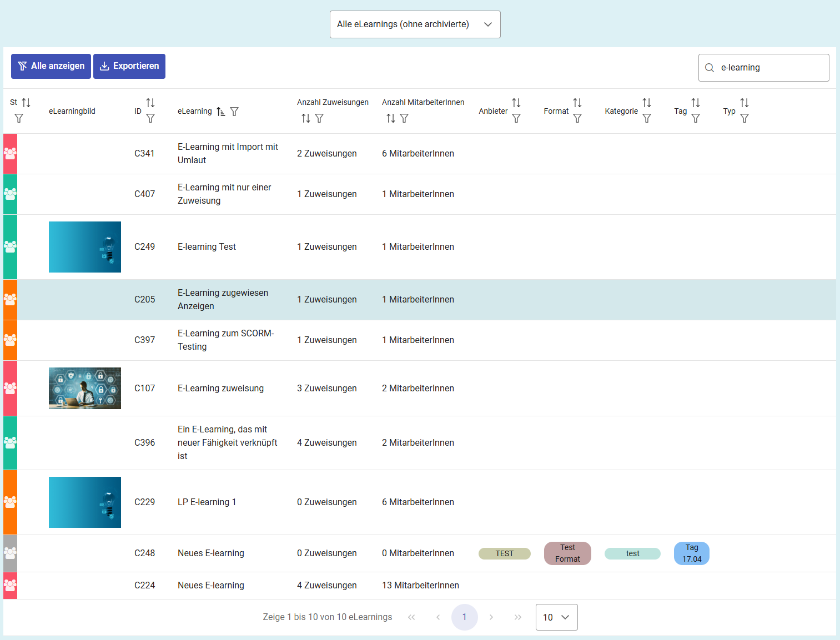
Task: Open thumbnail image of C107 row
Action: click(x=85, y=388)
